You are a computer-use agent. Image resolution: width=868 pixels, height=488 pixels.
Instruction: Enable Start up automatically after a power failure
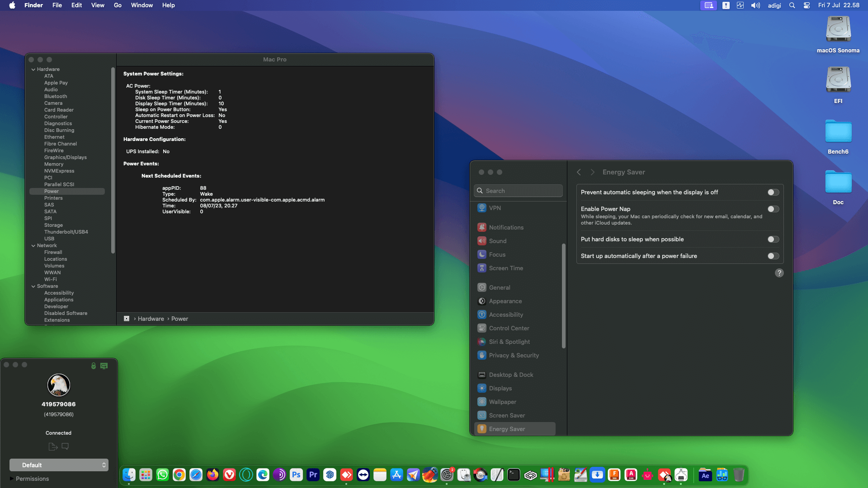[x=773, y=256]
